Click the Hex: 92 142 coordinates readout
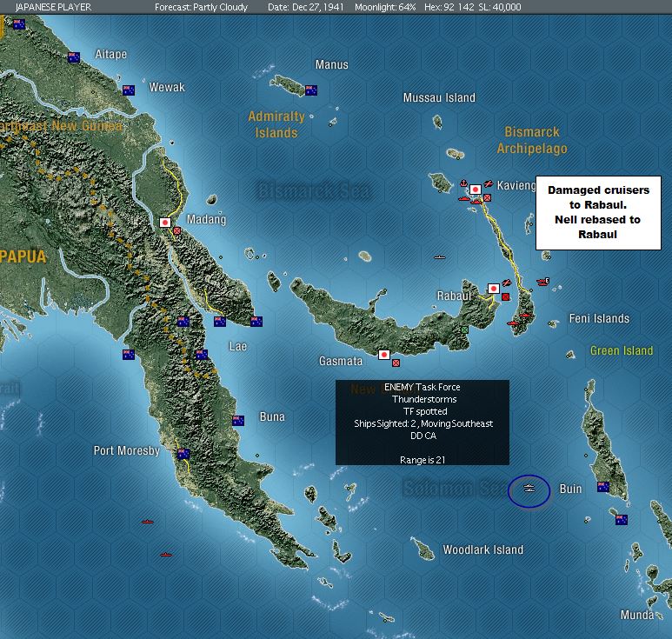Screen dimensions: 672x639 (449, 7)
